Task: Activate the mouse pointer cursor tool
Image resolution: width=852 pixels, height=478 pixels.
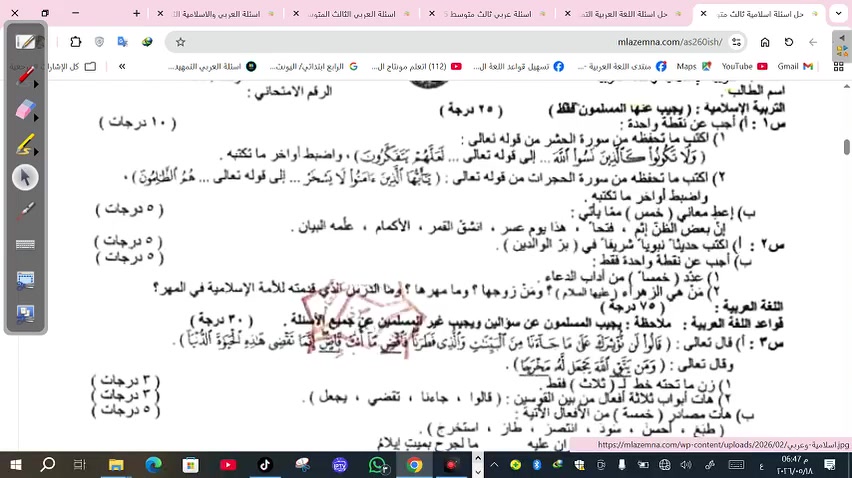Action: point(25,177)
